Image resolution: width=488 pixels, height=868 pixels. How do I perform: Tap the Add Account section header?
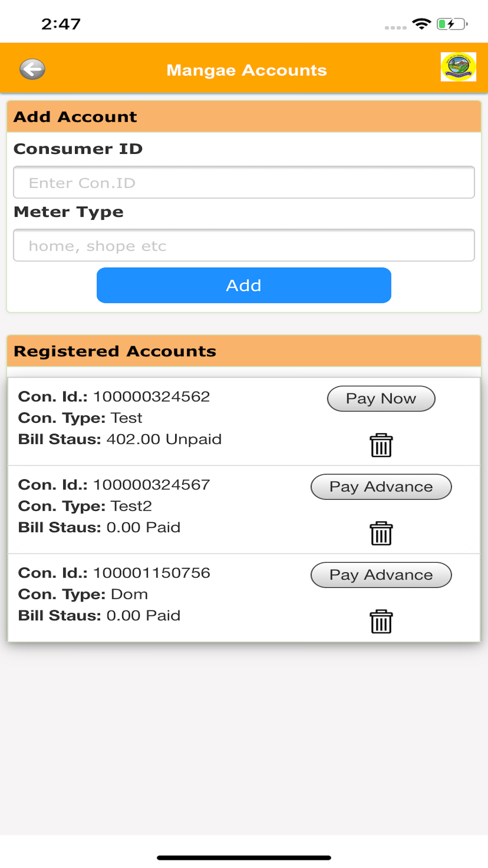point(244,117)
